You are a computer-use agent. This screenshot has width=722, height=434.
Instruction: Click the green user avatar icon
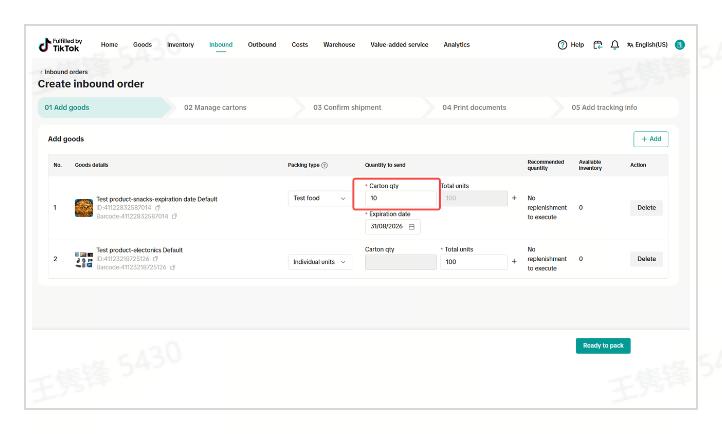(680, 45)
